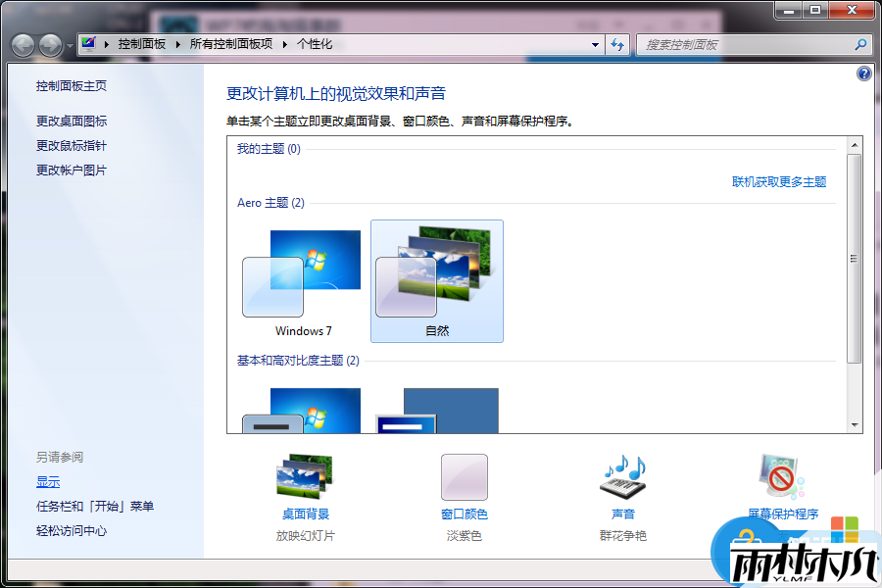This screenshot has width=882, height=588.
Task: Click the forward navigation arrow button
Action: [50, 45]
